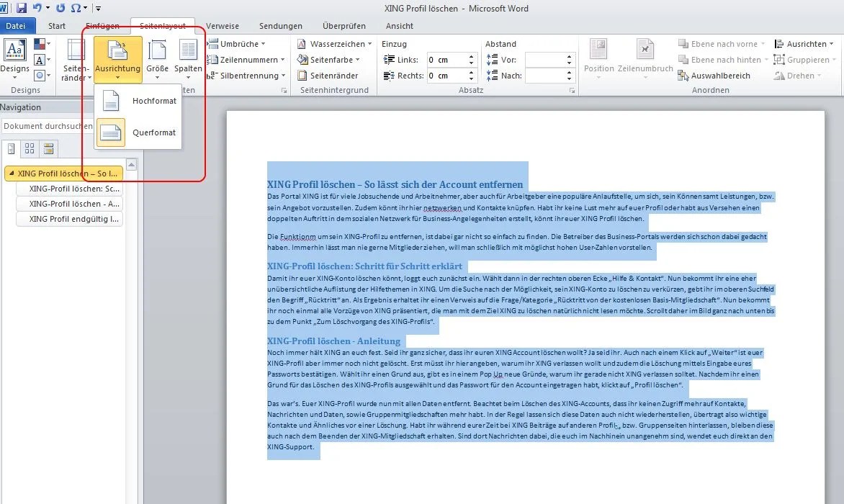Select heading XING-Profil löschen: Sc...

point(70,189)
